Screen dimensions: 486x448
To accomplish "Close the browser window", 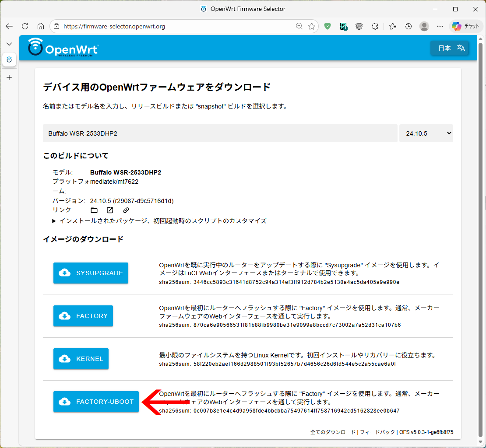I will pos(475,9).
